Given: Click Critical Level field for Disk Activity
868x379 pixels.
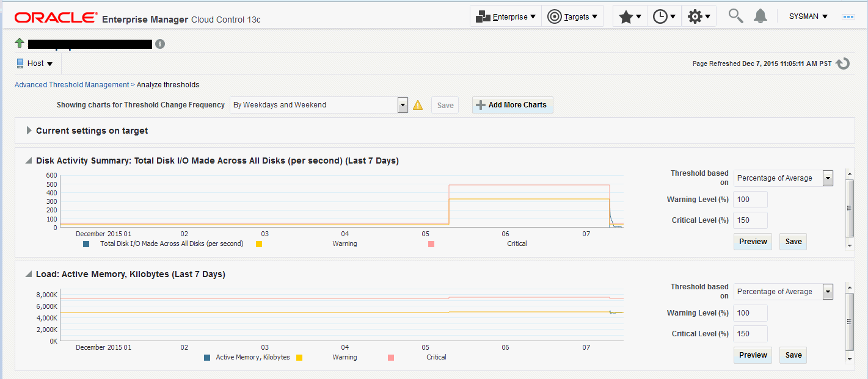Looking at the screenshot, I should (751, 220).
